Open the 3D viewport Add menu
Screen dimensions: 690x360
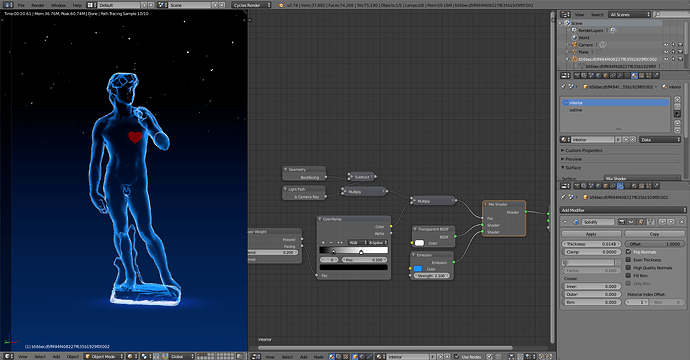point(56,356)
